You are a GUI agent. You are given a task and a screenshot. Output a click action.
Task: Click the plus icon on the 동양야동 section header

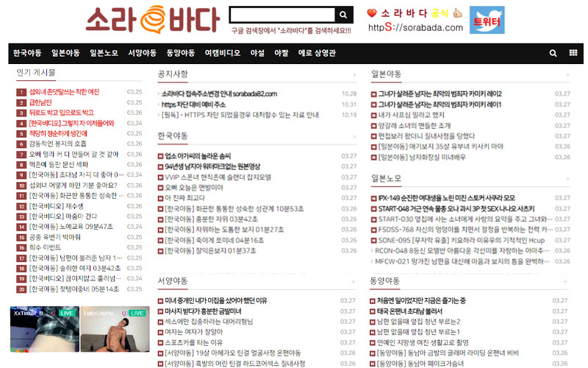click(567, 282)
